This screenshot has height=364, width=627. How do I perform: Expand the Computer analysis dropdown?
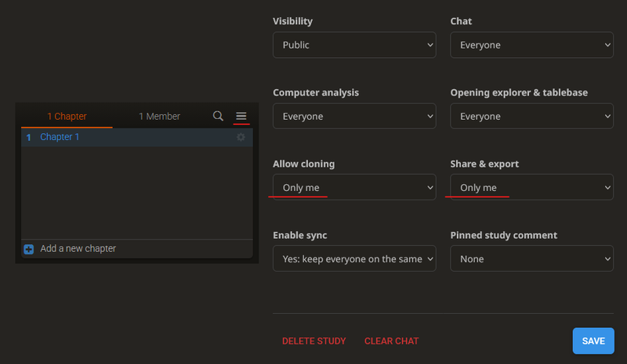pyautogui.click(x=353, y=117)
